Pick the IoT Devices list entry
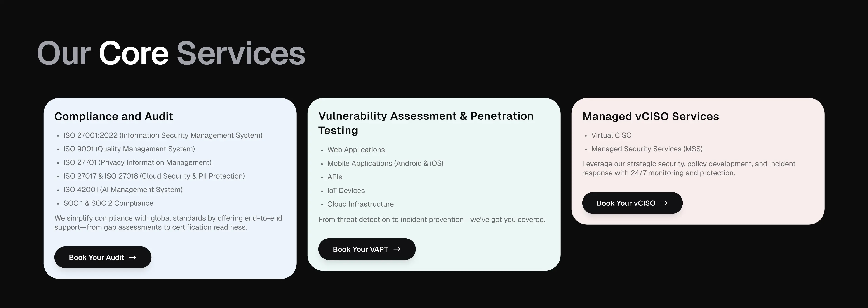 (346, 191)
